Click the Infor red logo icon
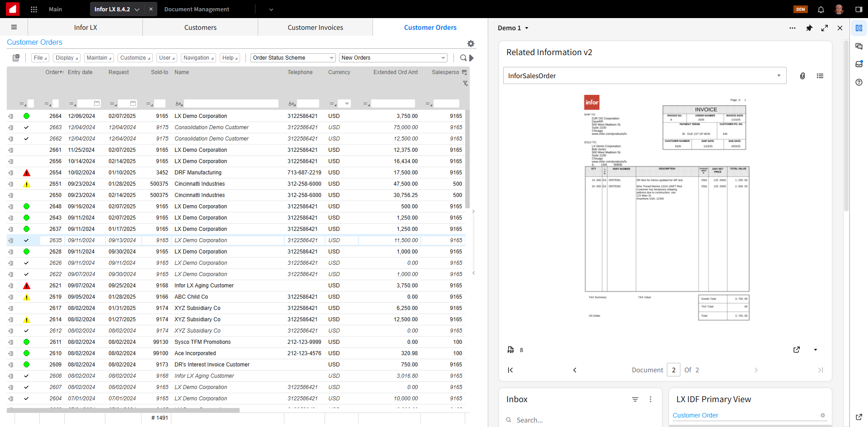 coord(12,9)
